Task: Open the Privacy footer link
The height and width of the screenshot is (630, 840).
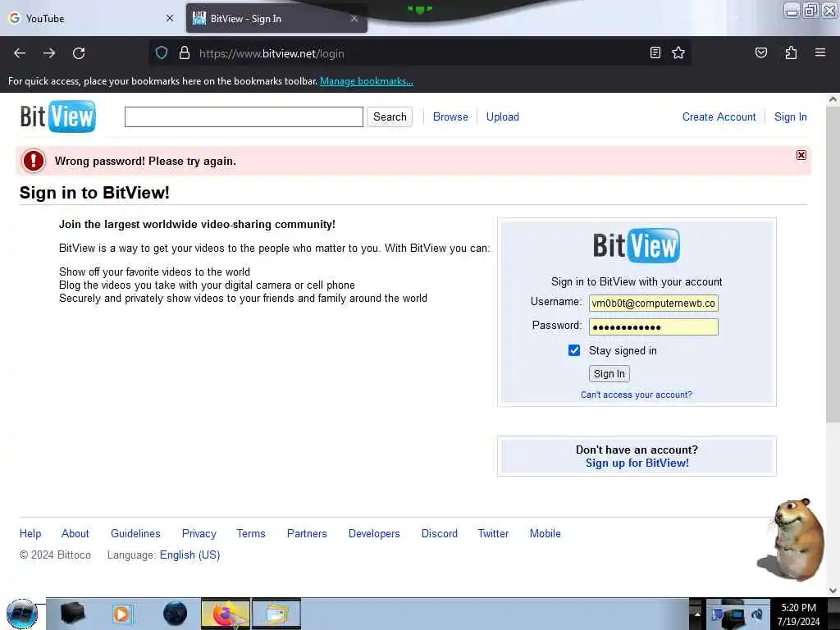Action: click(x=199, y=533)
